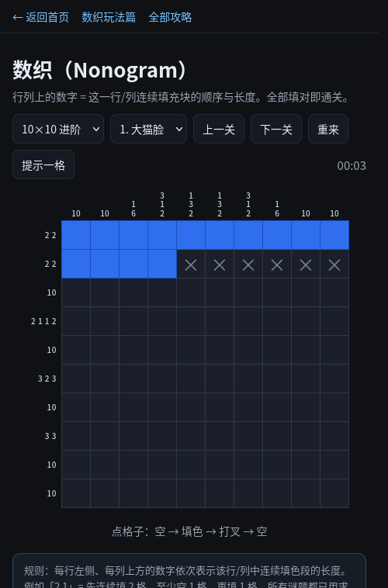The width and height of the screenshot is (388, 588).
Task: Click the 数织（Nonogram）heading
Action: (x=99, y=70)
